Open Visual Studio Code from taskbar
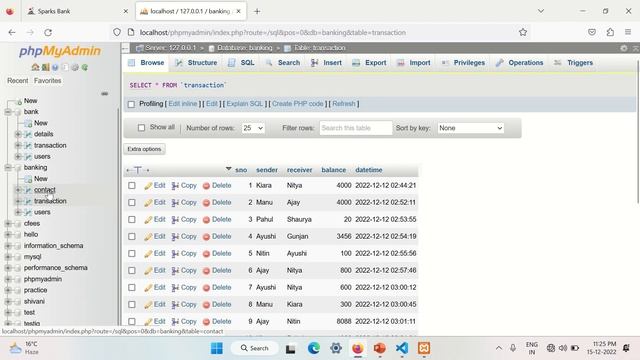 402,348
